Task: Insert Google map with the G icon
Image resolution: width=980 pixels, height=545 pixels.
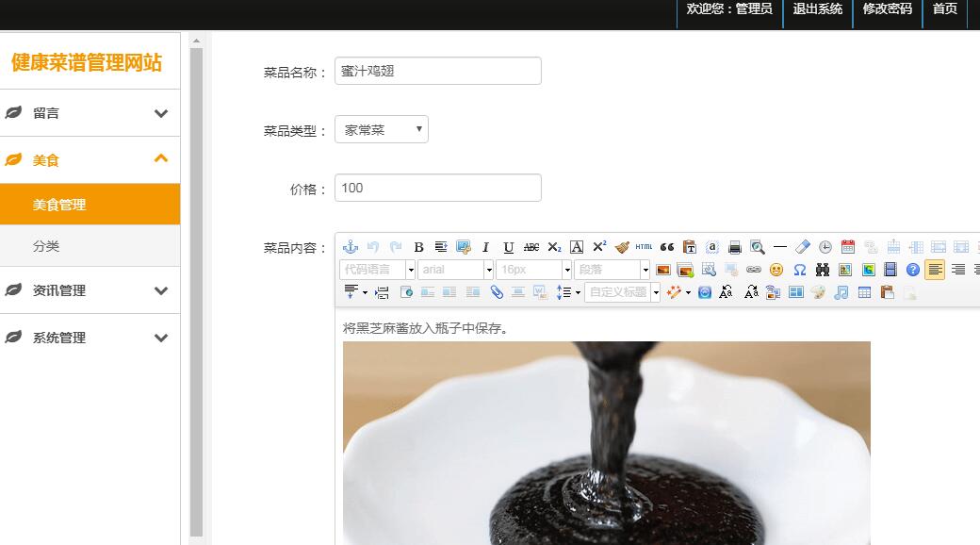Action: (868, 270)
